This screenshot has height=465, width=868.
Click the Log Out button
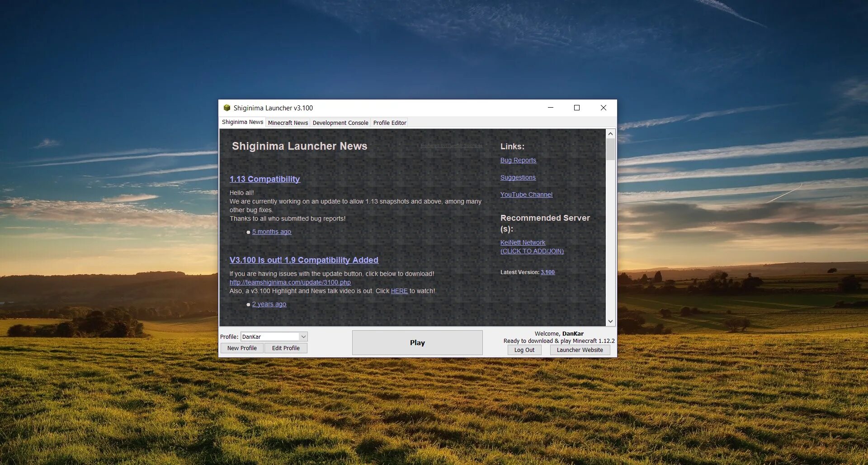tap(524, 350)
